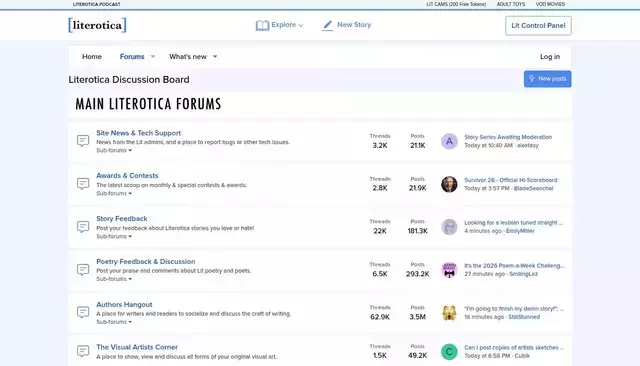Screen dimensions: 640x366
Task: Open The Visual Artists Corner forum
Action: [x=137, y=347]
